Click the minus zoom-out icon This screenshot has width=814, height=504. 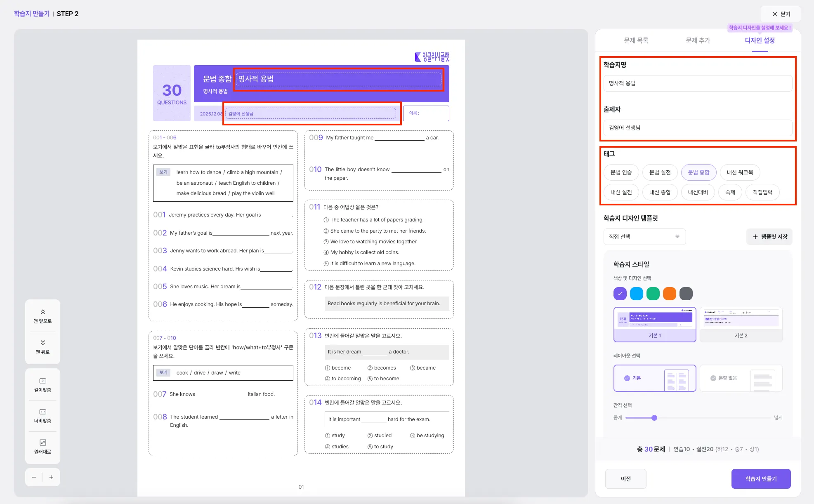coord(34,477)
